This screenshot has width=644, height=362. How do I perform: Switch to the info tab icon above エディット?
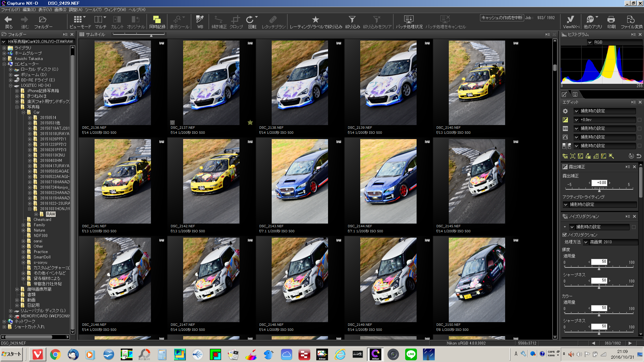coord(575,95)
